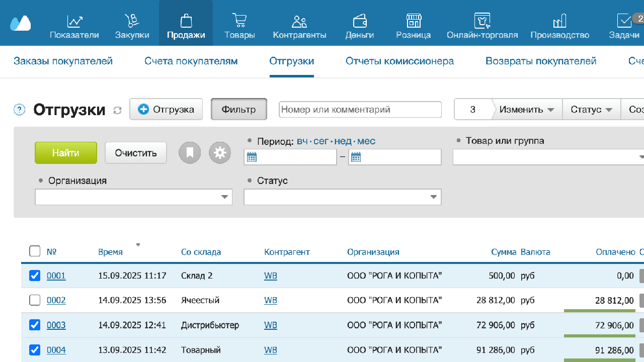The image size is (644, 362).
Task: Open the Онлайн-торговля icon
Action: [x=482, y=21]
